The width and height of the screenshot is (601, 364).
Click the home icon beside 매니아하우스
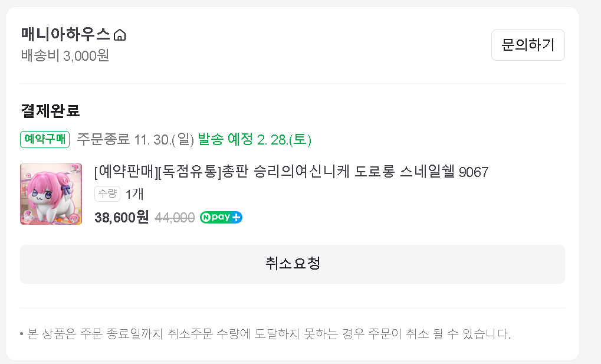point(120,35)
